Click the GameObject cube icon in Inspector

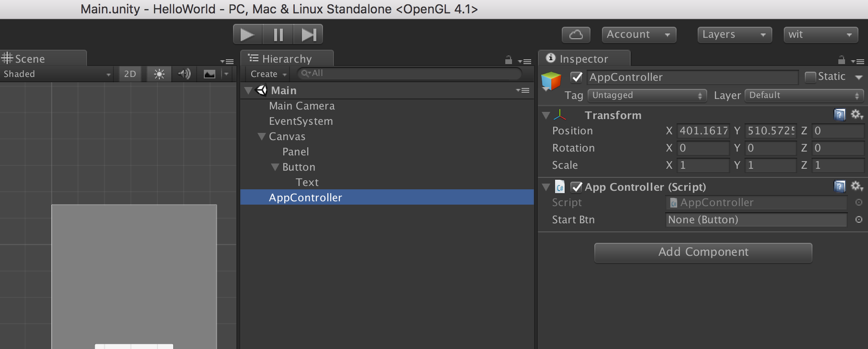tap(551, 81)
